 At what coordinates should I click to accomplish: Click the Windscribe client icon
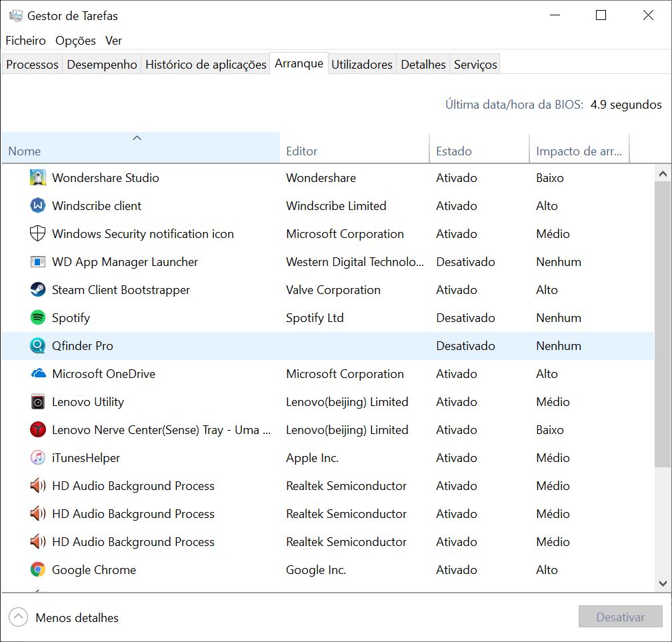click(38, 206)
